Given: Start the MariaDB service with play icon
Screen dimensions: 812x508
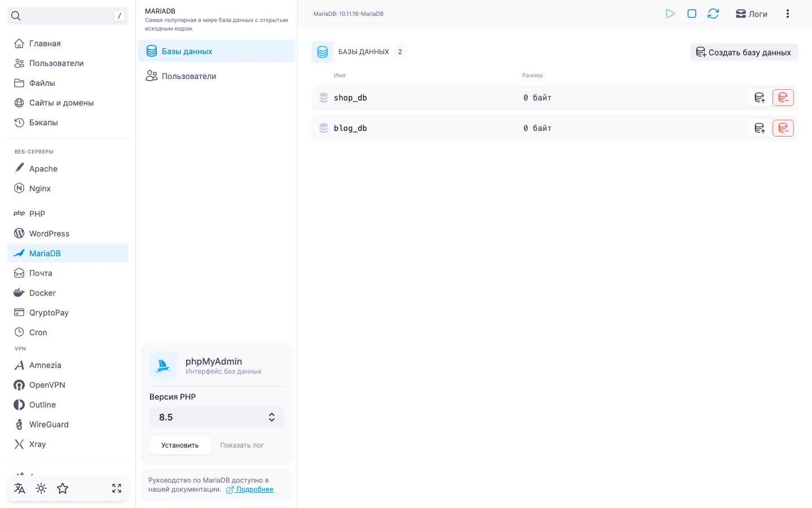Looking at the screenshot, I should point(670,14).
